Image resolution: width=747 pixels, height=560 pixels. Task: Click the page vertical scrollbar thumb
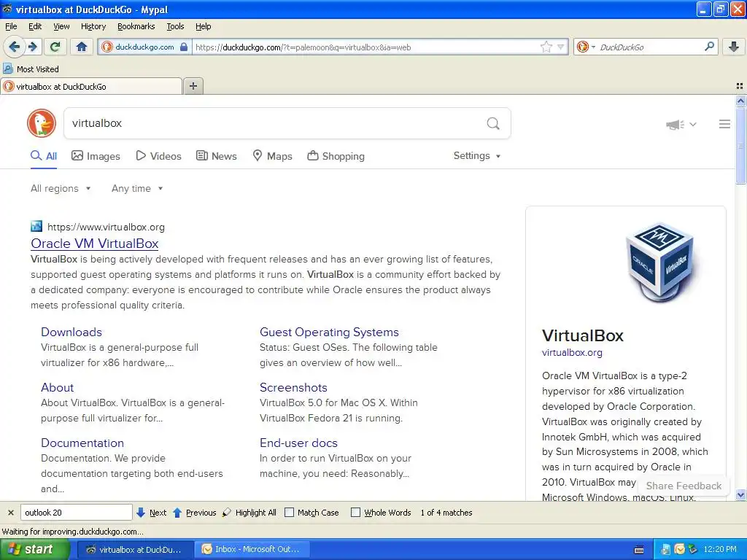pos(740,145)
